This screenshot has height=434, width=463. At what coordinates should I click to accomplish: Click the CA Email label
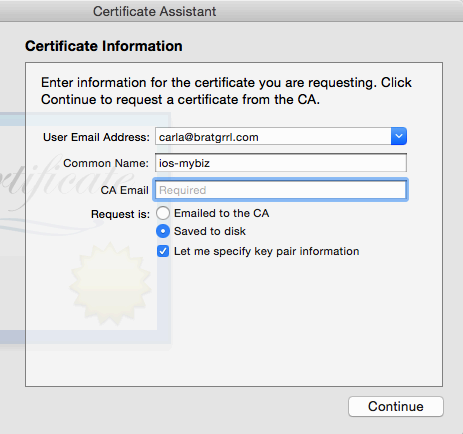pyautogui.click(x=125, y=190)
